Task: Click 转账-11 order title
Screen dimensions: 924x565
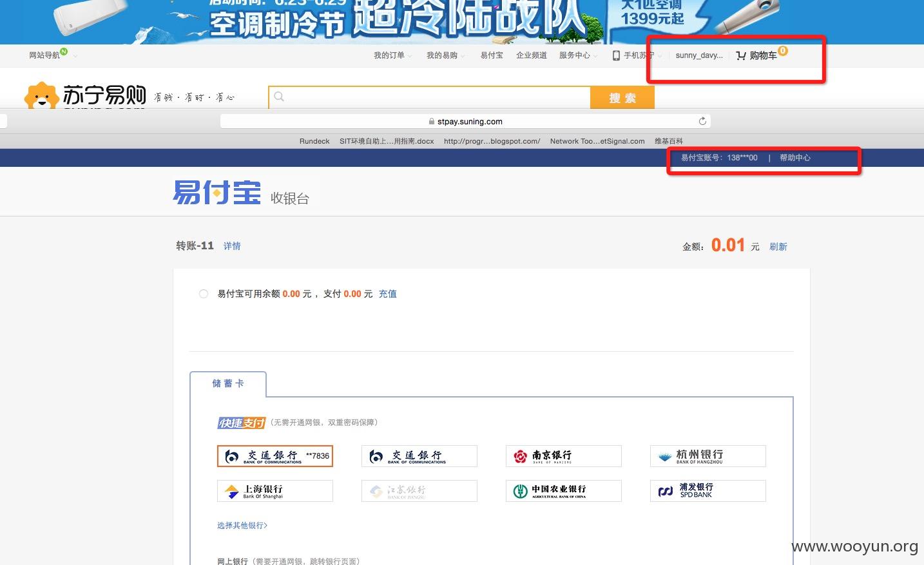Action: click(195, 245)
